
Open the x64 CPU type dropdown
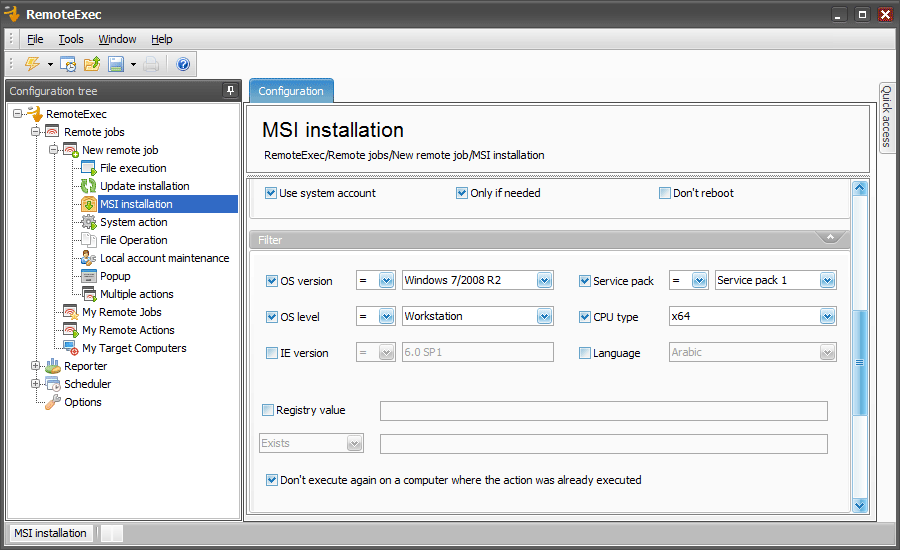click(x=827, y=316)
